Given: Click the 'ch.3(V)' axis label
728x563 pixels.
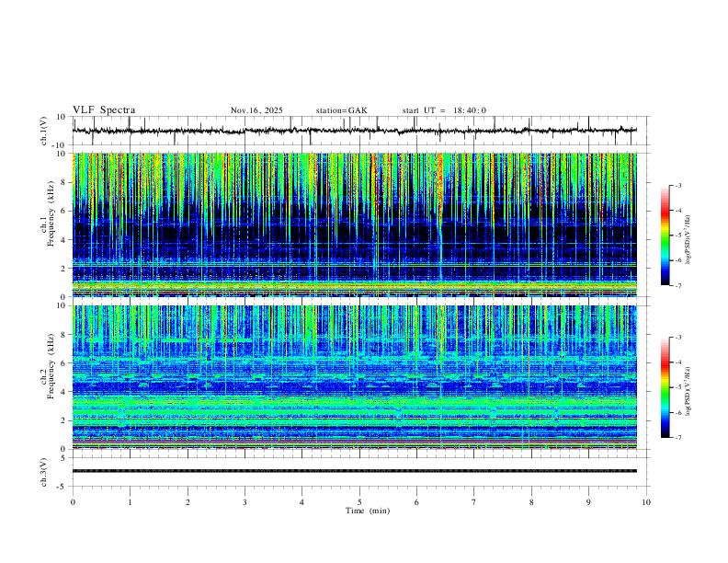Looking at the screenshot, I should (44, 472).
